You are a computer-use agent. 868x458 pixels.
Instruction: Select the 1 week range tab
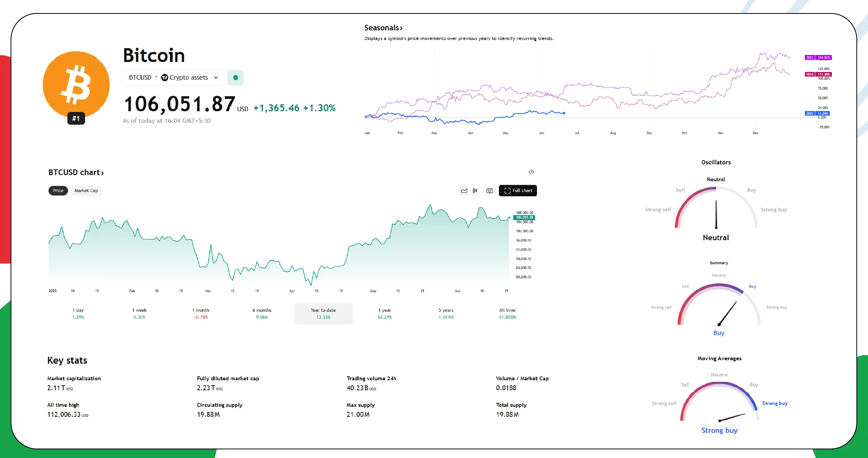click(139, 314)
